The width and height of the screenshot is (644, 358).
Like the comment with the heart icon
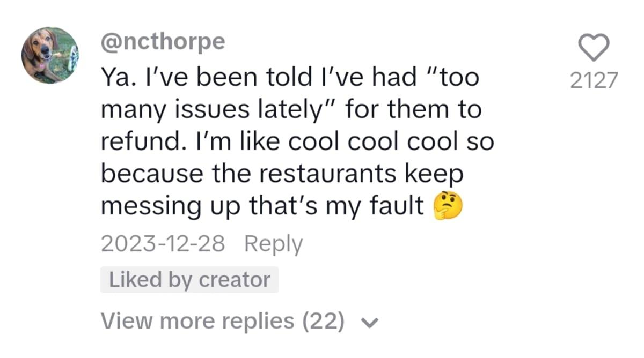coord(594,47)
